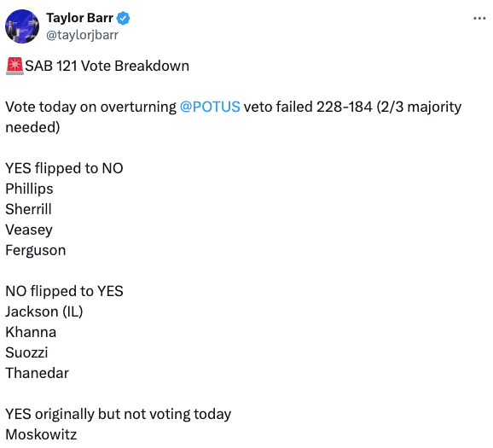Click the name Ferguson

(x=36, y=250)
